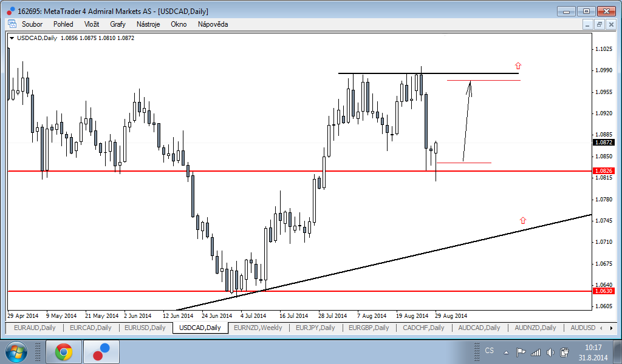Close the inner chart window
622x364 pixels.
click(x=610, y=24)
